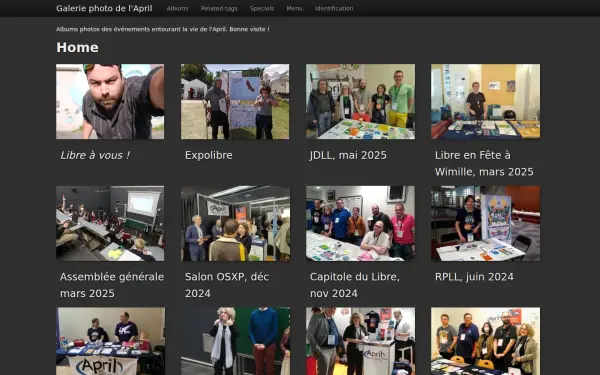Open the JDLL mai 2025 thumbnail

pos(360,101)
